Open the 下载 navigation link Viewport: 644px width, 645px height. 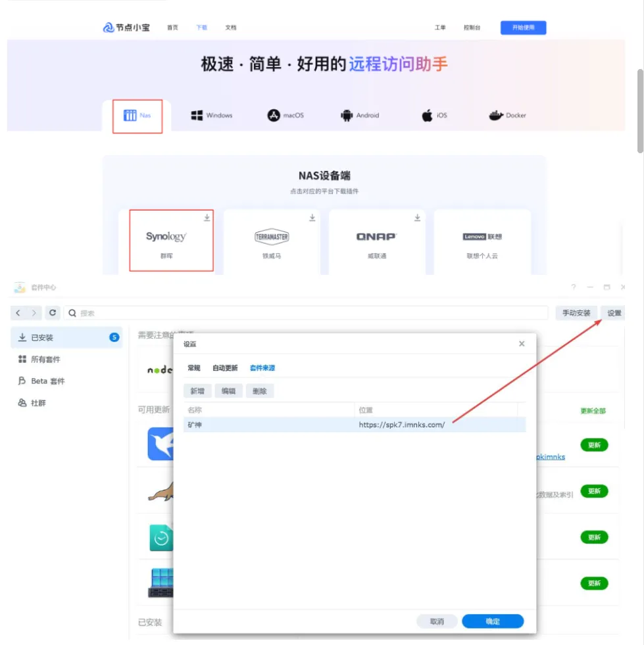click(x=202, y=28)
